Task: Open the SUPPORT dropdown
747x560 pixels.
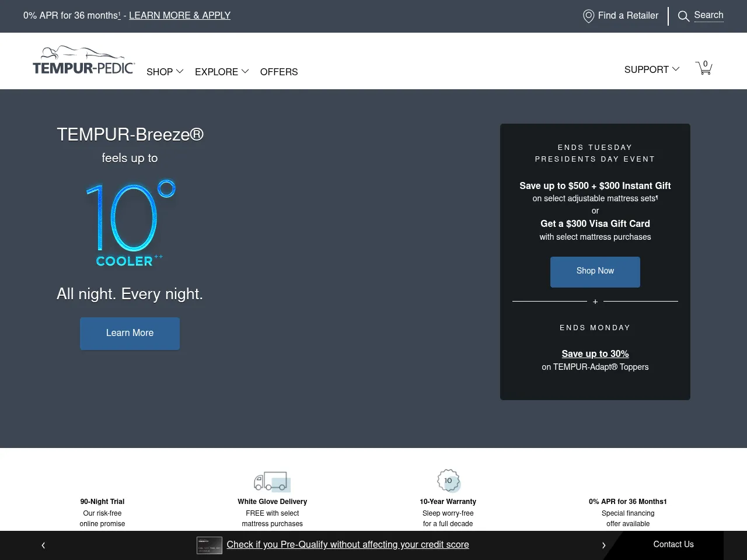Action: coord(651,69)
